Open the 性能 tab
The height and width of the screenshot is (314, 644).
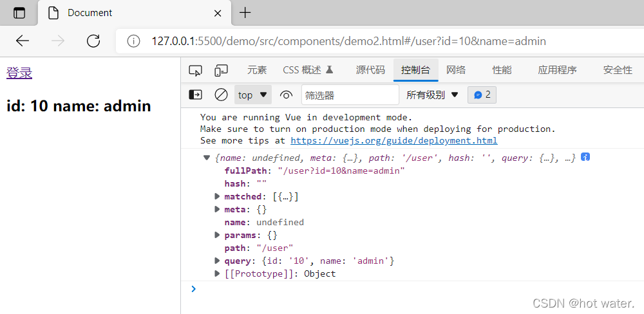pos(502,70)
